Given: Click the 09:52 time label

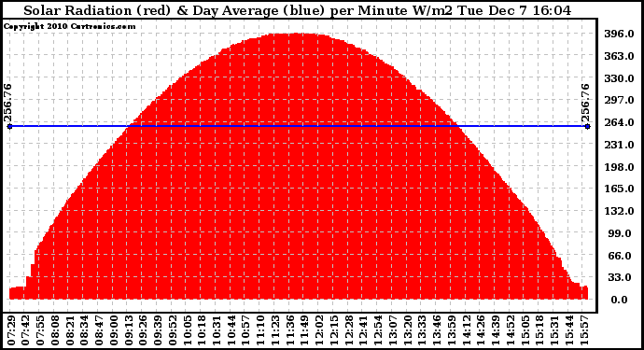Looking at the screenshot, I should click(x=173, y=330).
